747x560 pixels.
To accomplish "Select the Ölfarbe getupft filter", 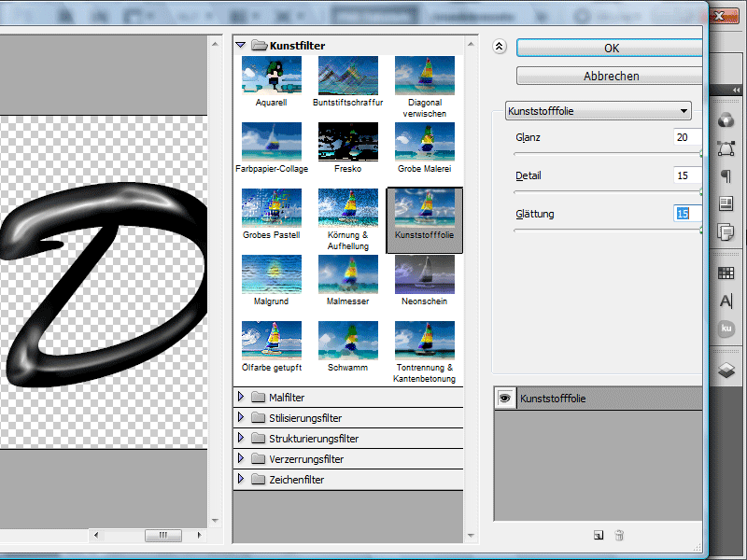I will tap(271, 341).
